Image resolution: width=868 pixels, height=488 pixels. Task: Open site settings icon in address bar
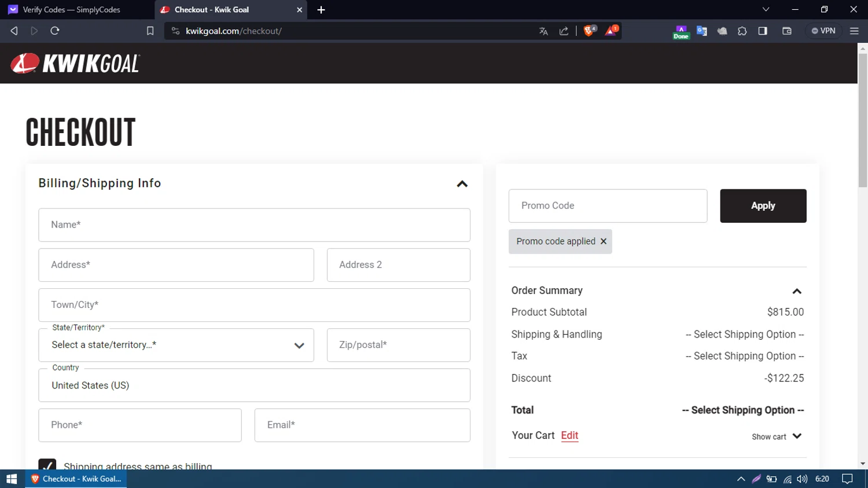click(175, 31)
